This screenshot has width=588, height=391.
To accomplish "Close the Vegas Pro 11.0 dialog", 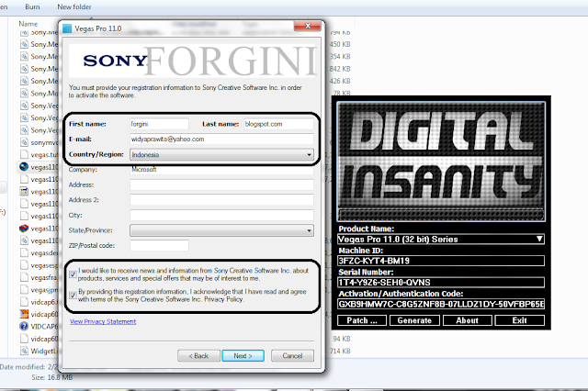I will (x=308, y=26).
